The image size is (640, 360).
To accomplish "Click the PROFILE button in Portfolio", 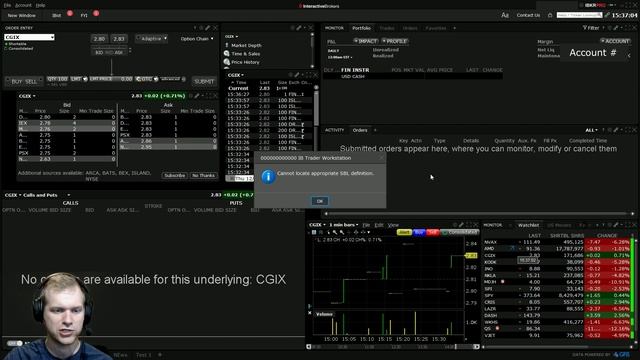I will (x=394, y=41).
